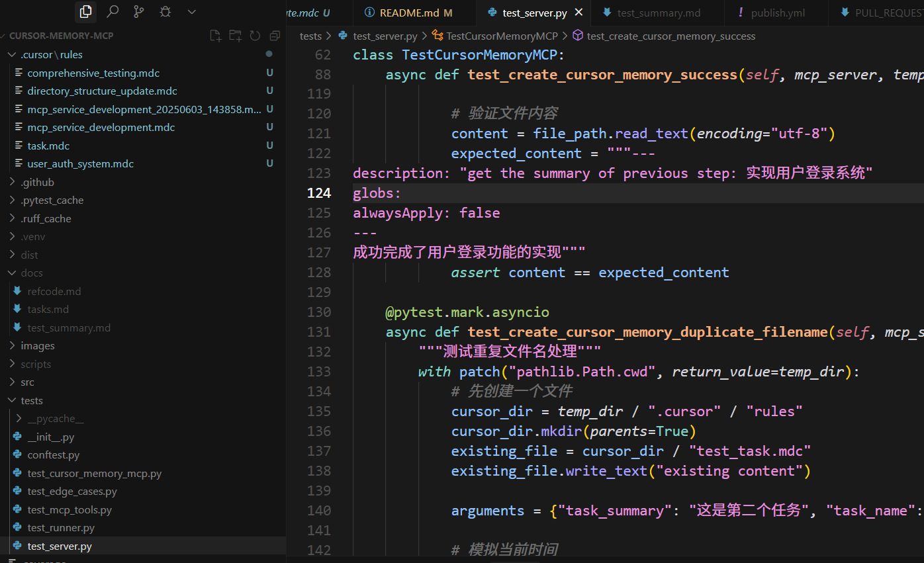Open the Explorer view icon
Image resolution: width=924 pixels, height=563 pixels.
(85, 11)
